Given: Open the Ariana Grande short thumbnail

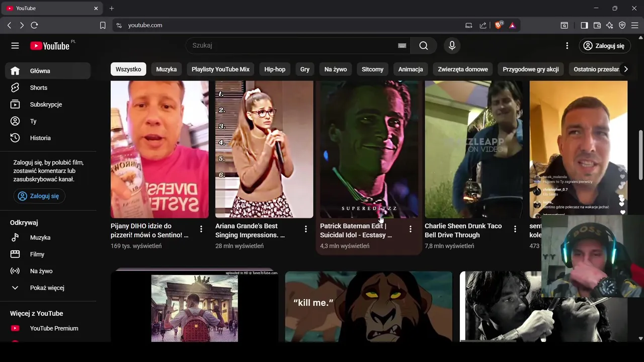Looking at the screenshot, I should point(264,149).
